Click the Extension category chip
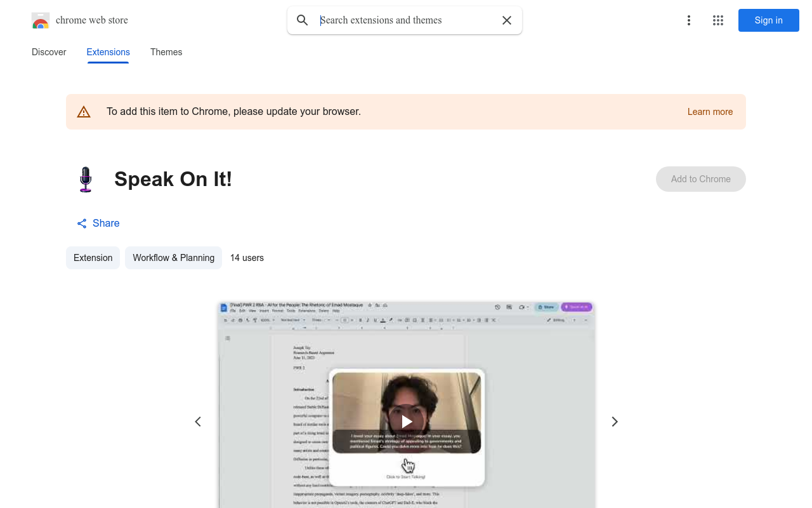Screen dimensions: 812x508 pyautogui.click(x=93, y=258)
